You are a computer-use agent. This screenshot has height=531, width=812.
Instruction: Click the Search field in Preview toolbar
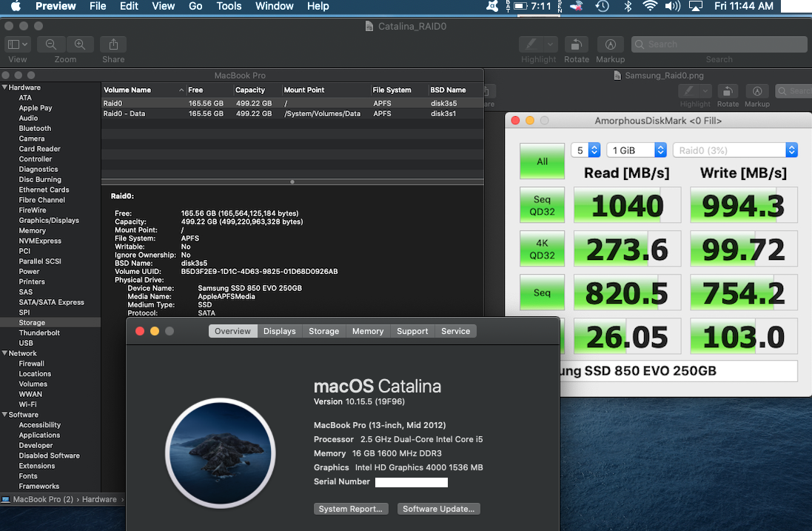(719, 44)
